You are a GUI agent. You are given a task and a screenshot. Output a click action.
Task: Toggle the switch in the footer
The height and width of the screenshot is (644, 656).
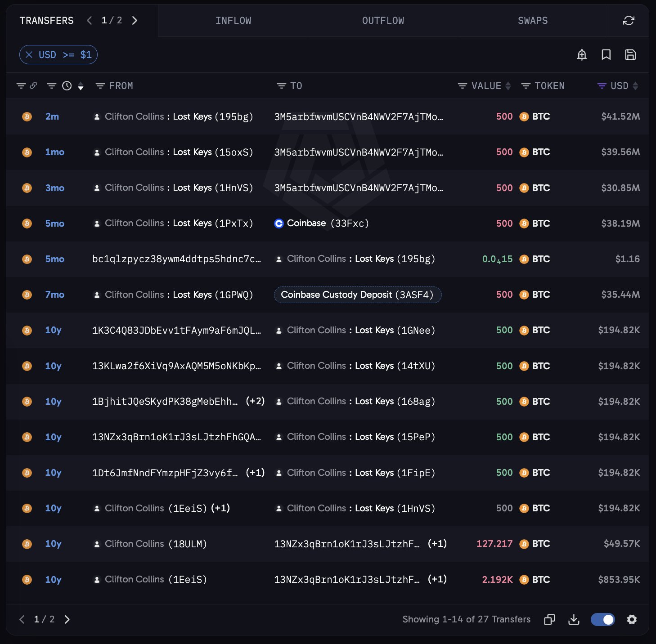point(602,620)
